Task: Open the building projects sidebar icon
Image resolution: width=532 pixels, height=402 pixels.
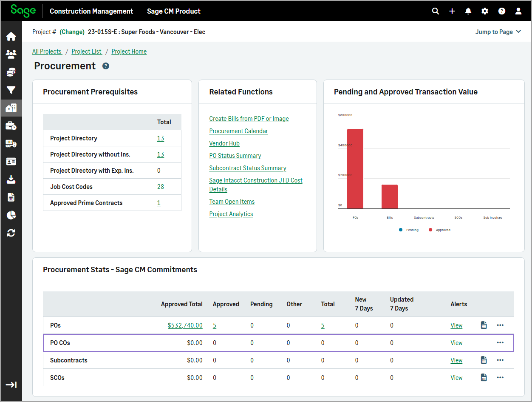Action: pos(11,108)
